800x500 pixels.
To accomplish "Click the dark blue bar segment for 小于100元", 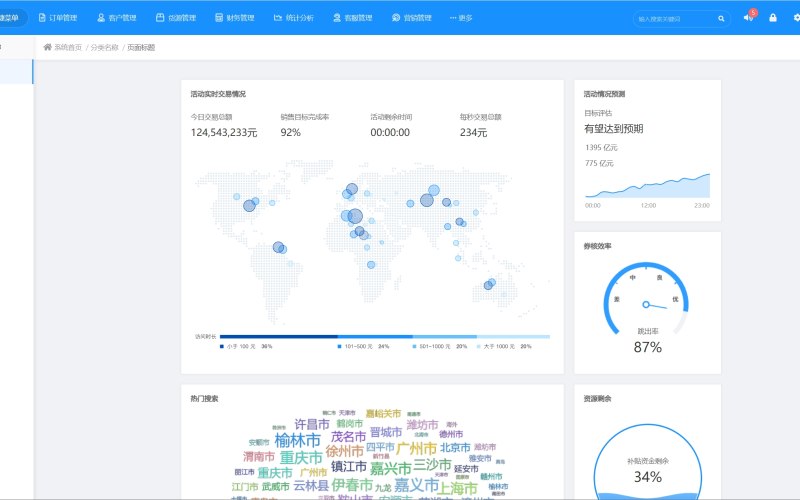I will click(x=279, y=337).
